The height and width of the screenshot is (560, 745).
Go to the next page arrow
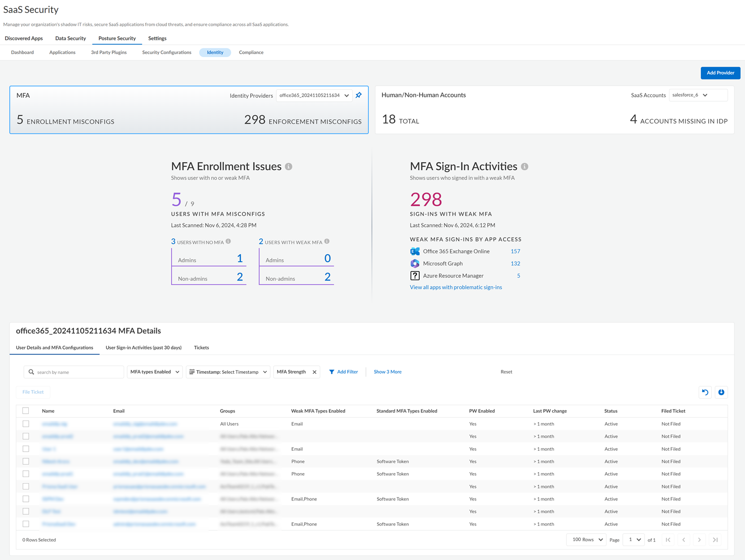[699, 540]
